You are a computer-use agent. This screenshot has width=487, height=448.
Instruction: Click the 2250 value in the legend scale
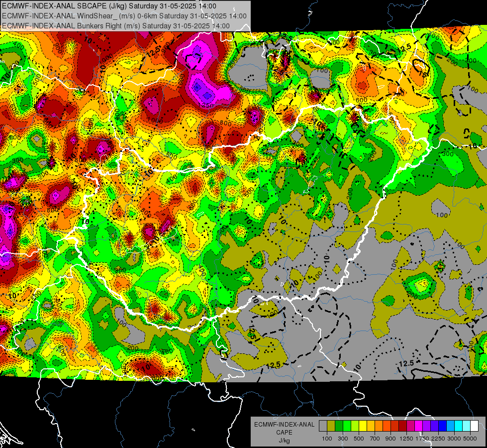[x=438, y=439]
